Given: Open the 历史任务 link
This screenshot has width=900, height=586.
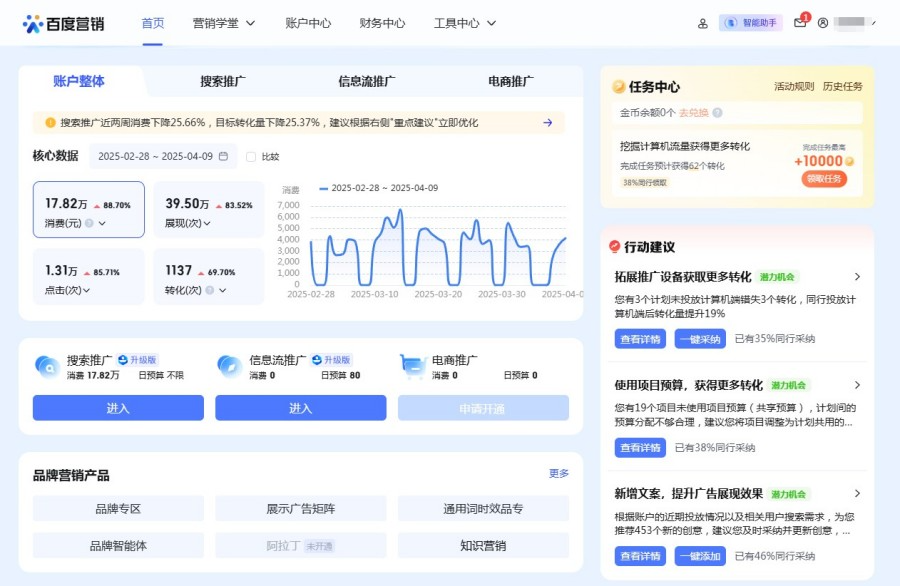Looking at the screenshot, I should pyautogui.click(x=842, y=87).
